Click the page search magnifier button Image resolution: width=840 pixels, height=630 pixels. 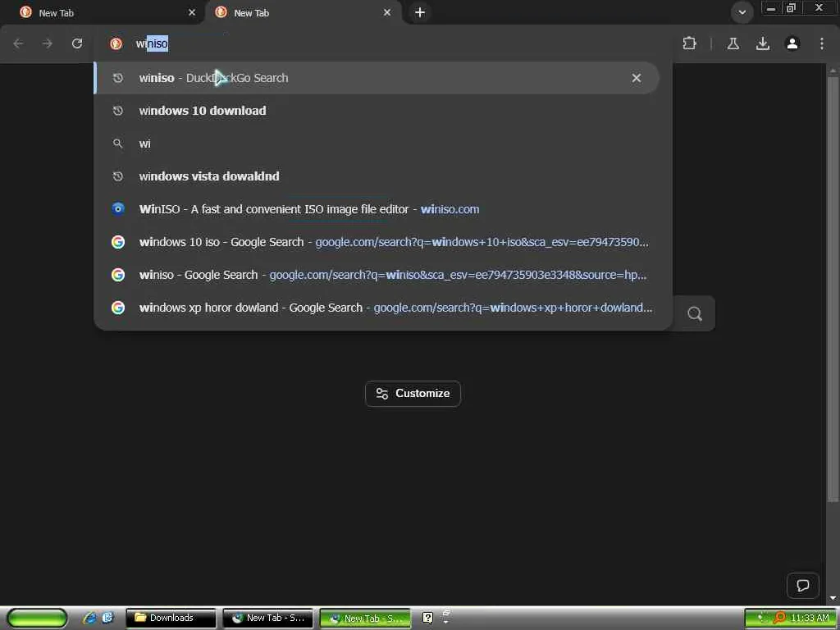695,314
